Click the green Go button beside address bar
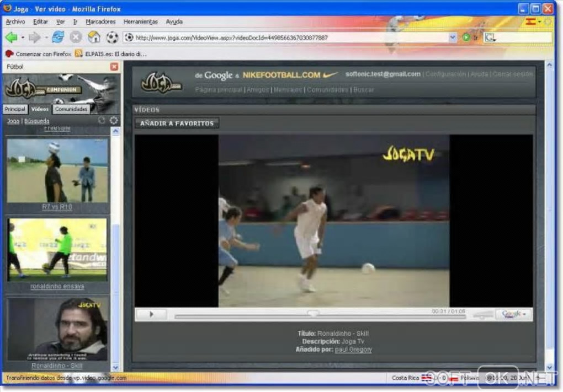563x392 pixels. pyautogui.click(x=466, y=37)
